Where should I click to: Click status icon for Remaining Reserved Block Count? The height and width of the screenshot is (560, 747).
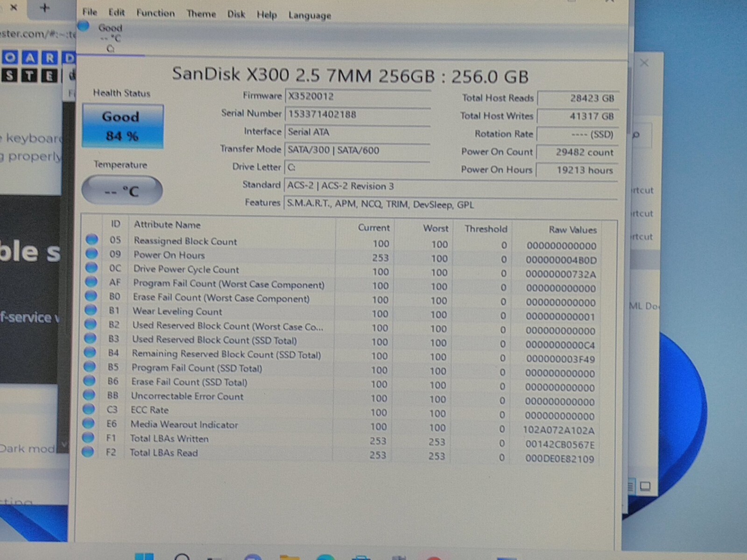tap(90, 352)
